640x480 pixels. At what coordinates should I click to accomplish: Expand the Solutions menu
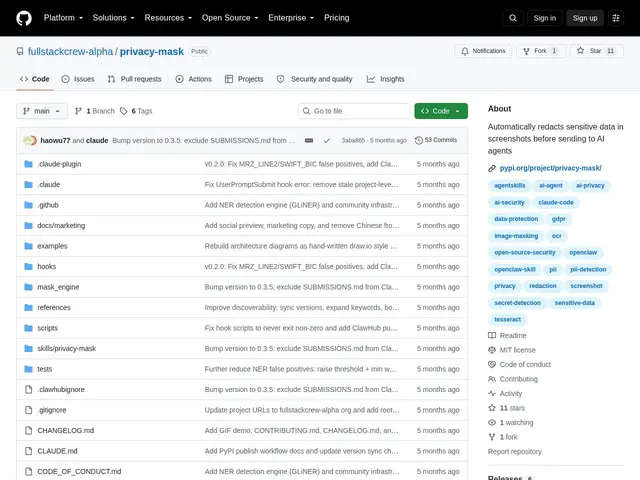(113, 18)
